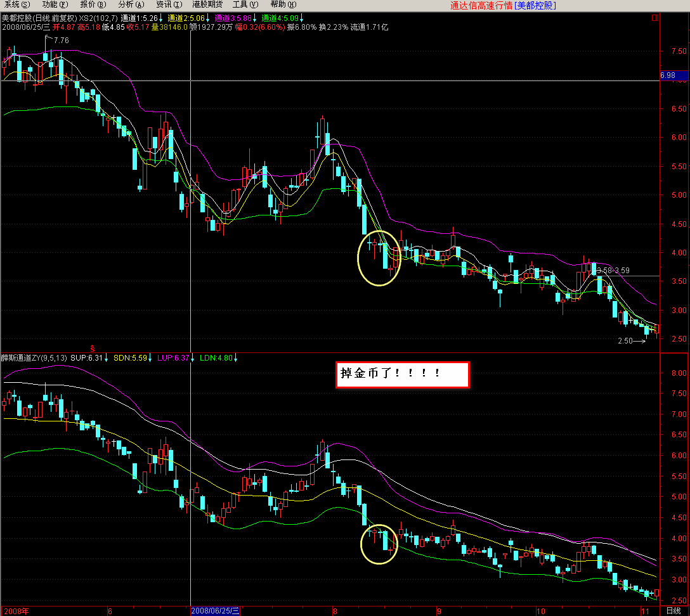Image resolution: width=690 pixels, height=616 pixels.
Task: Open the 帮助 (Help) menu
Action: (283, 4)
